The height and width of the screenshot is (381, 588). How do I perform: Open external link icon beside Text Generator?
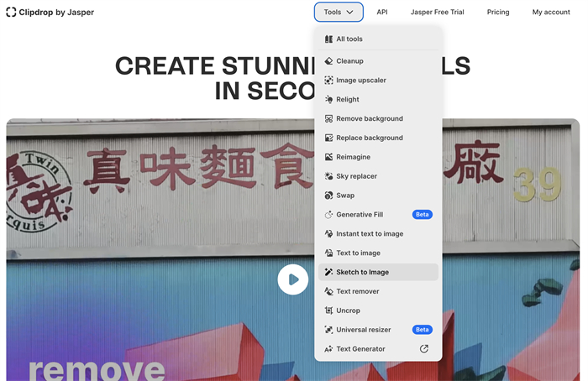424,349
